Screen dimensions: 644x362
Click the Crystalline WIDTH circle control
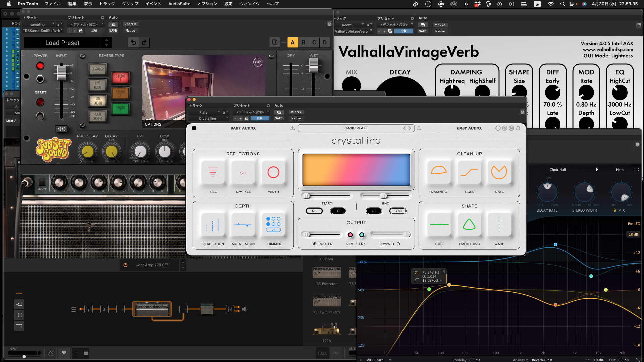pyautogui.click(x=273, y=172)
